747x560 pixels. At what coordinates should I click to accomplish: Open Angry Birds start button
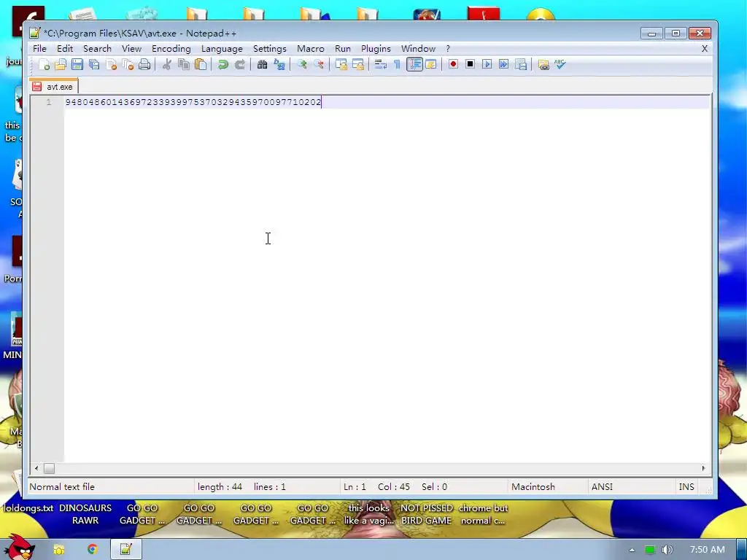click(x=18, y=548)
